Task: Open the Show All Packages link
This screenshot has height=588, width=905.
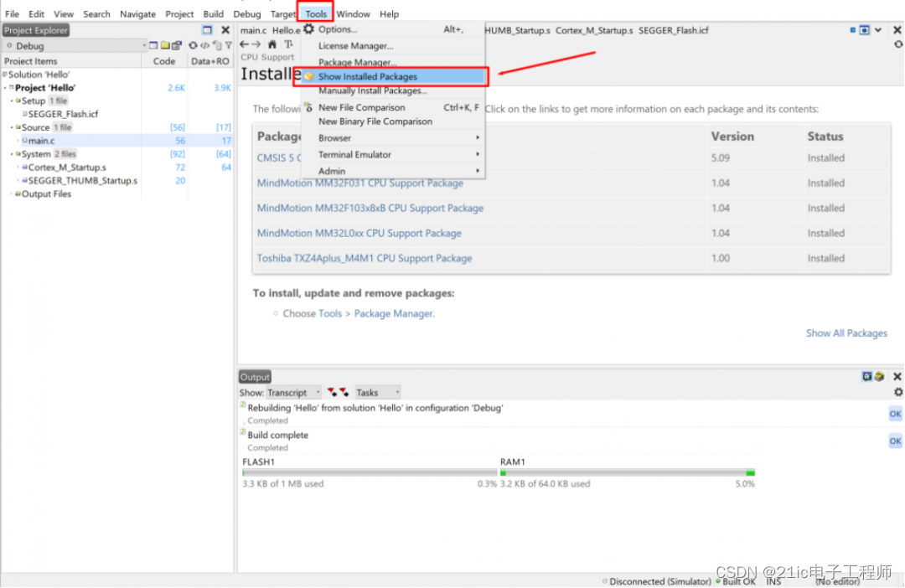Action: 846,333
